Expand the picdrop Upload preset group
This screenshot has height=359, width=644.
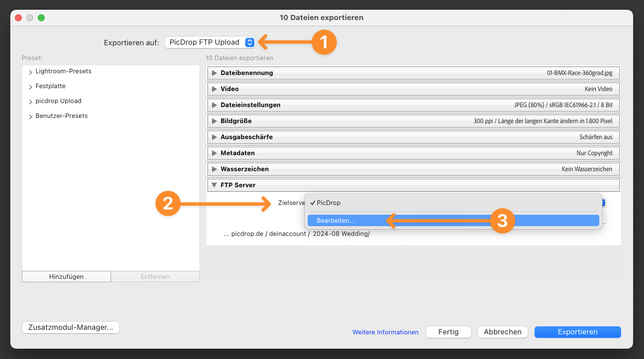point(30,102)
